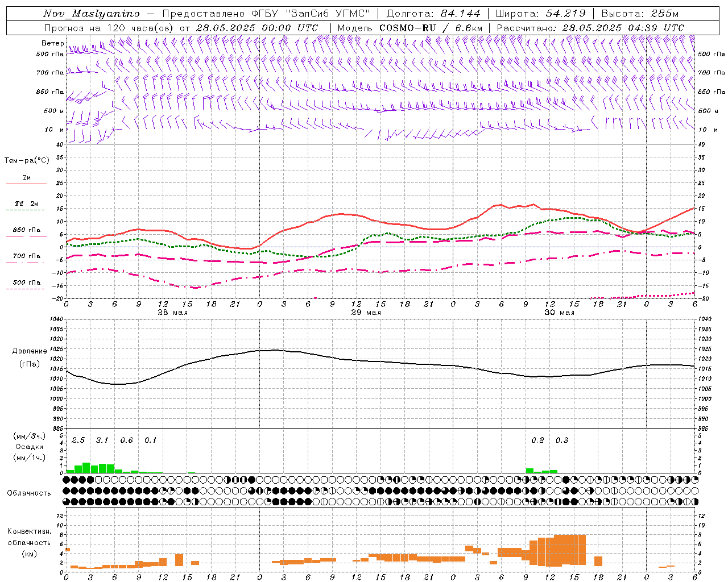Select the 3-hour precipitation value 0.1

click(150, 440)
